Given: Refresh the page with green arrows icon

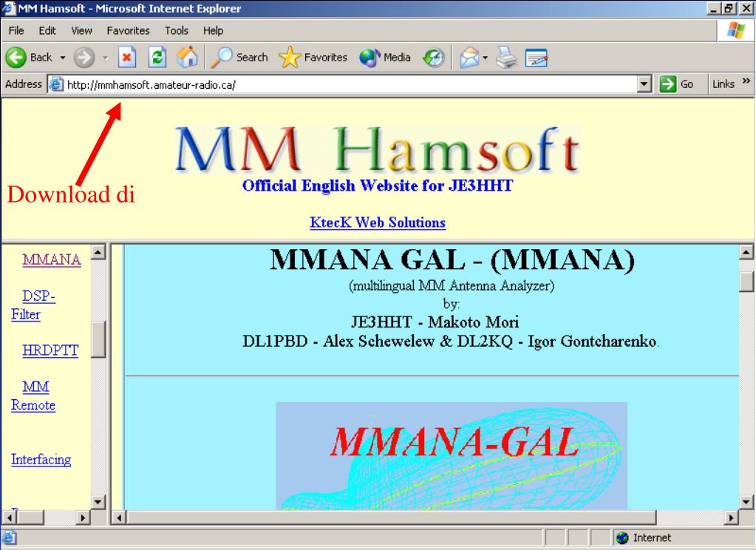Looking at the screenshot, I should click(157, 58).
